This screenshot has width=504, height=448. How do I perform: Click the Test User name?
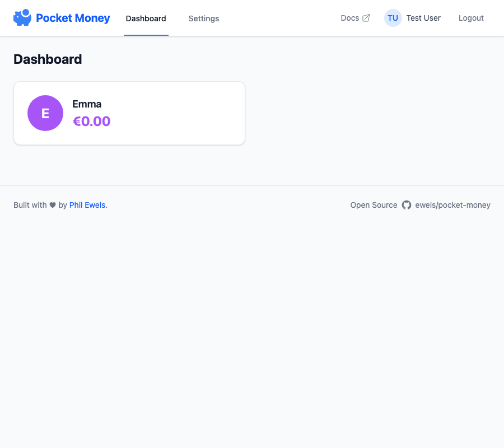click(x=423, y=18)
